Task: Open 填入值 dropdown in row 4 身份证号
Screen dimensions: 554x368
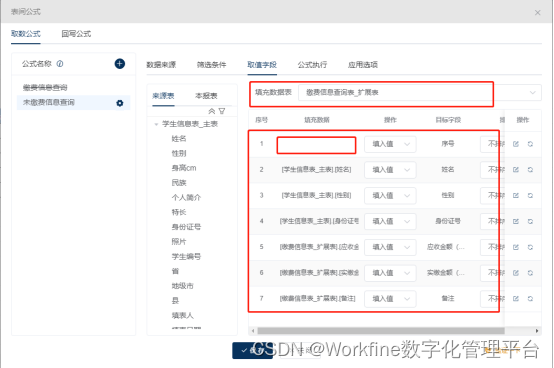Action: pyautogui.click(x=390, y=221)
